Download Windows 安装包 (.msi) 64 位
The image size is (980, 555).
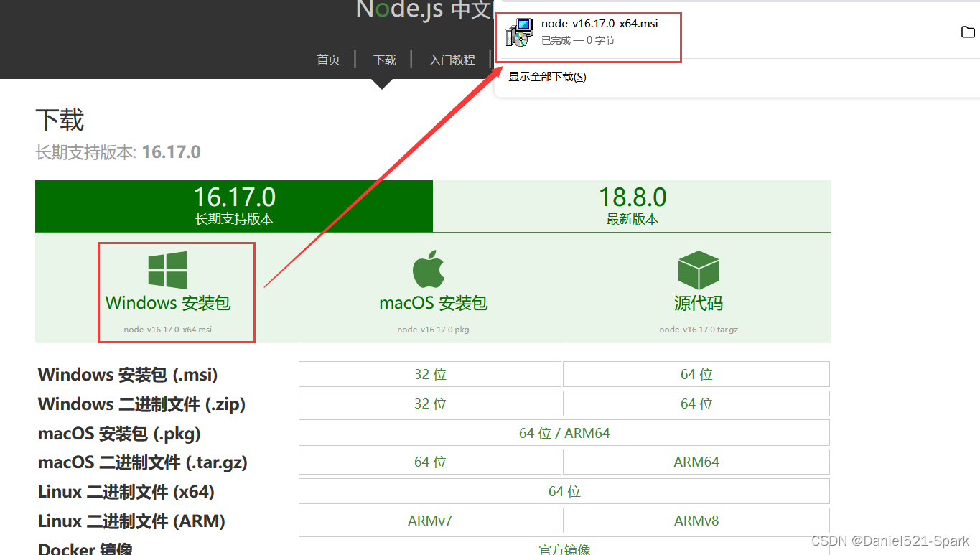tap(696, 374)
